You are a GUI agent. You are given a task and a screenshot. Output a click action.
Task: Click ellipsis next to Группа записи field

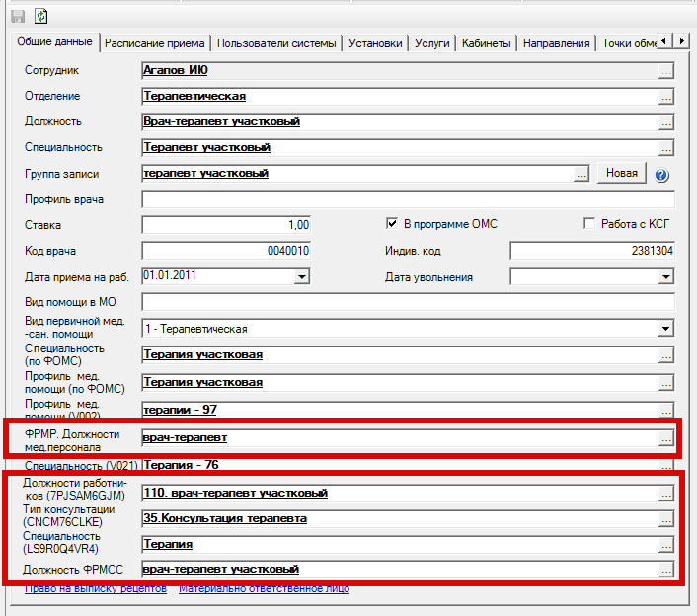(x=581, y=174)
